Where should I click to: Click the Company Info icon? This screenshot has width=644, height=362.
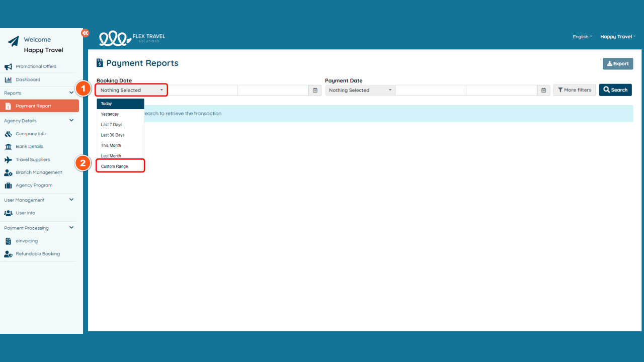[x=8, y=134]
